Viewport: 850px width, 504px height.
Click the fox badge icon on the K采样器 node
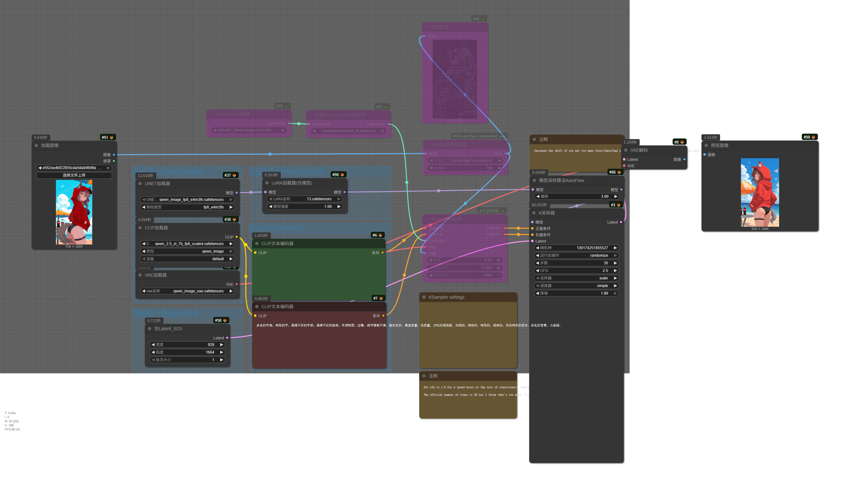[x=619, y=205]
